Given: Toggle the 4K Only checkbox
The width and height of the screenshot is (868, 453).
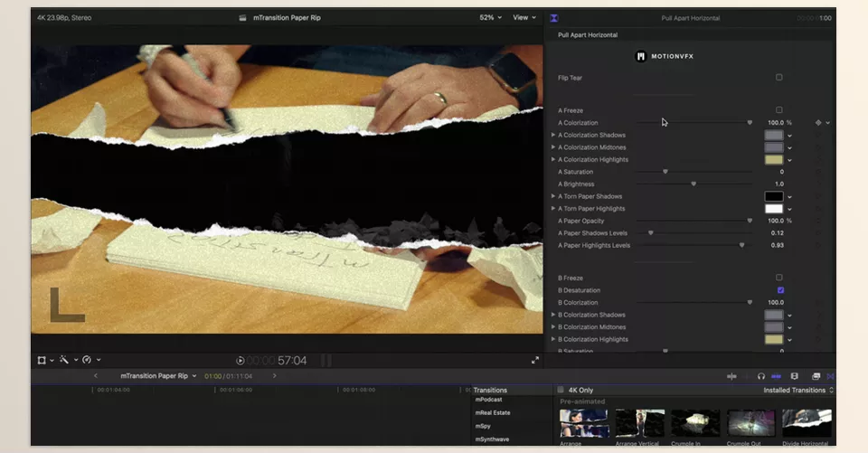Looking at the screenshot, I should click(561, 390).
